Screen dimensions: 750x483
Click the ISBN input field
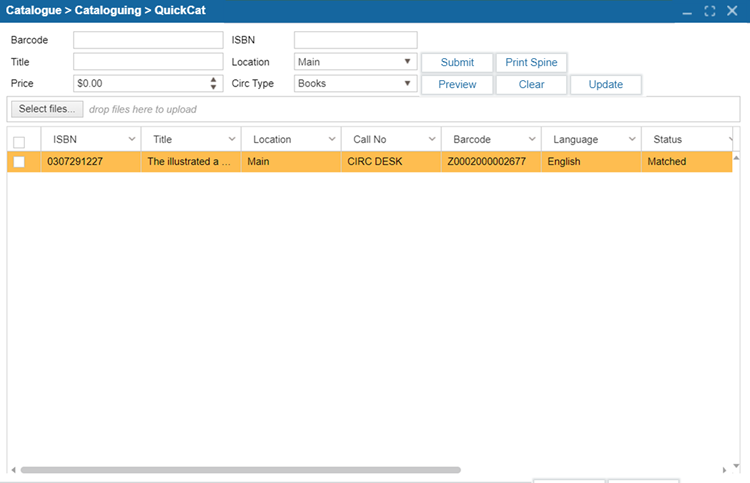pyautogui.click(x=355, y=40)
